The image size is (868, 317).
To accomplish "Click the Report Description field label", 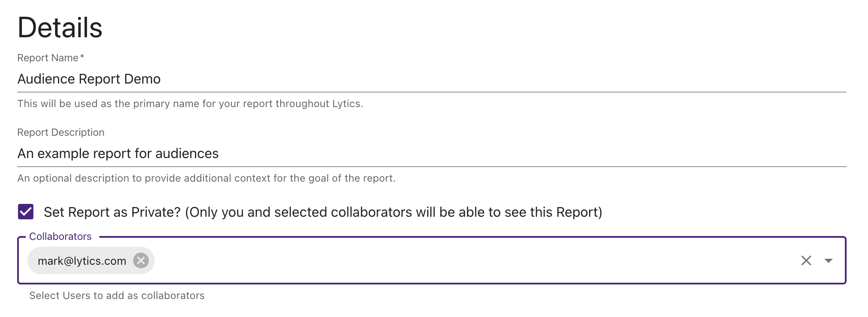I will pyautogui.click(x=61, y=132).
